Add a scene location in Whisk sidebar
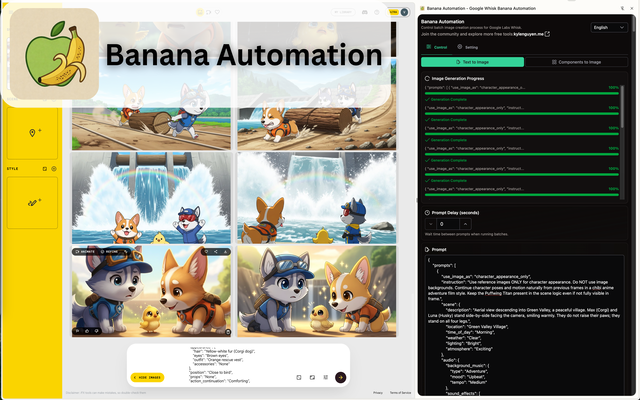The height and width of the screenshot is (400, 640). (x=32, y=133)
